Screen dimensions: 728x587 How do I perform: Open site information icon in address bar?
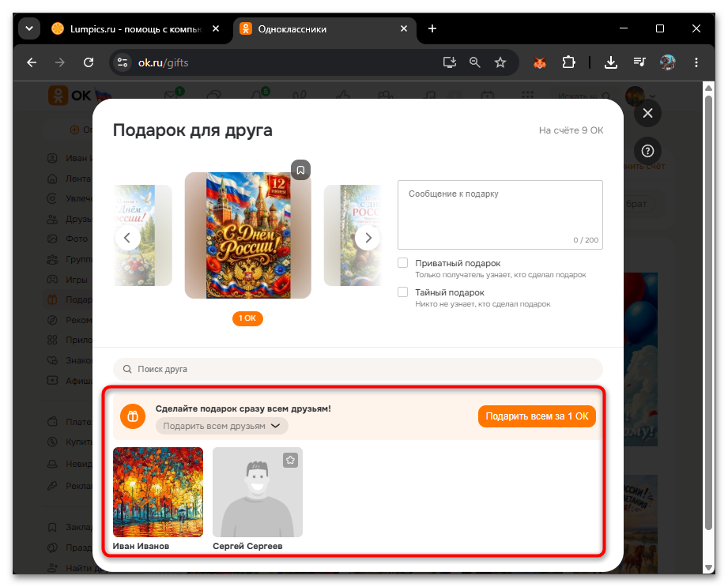point(123,62)
